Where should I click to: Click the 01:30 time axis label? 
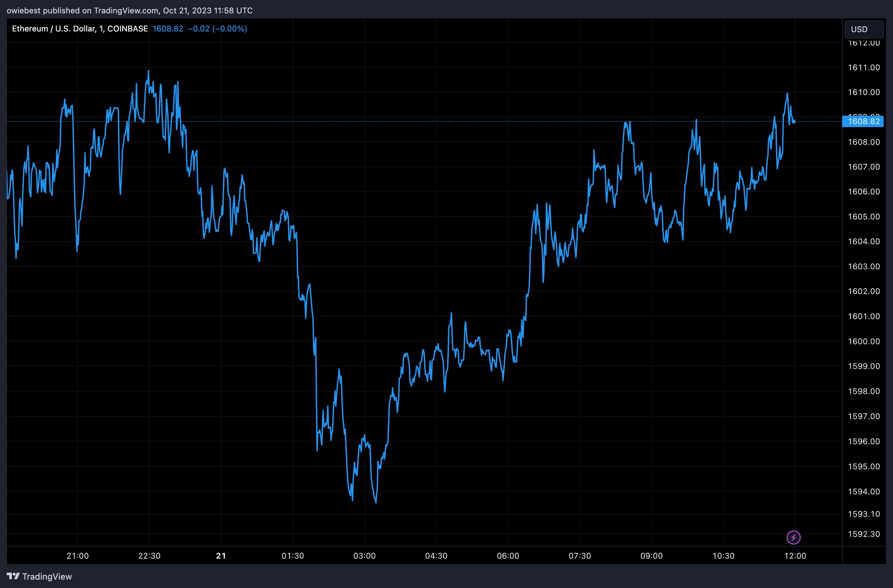293,556
